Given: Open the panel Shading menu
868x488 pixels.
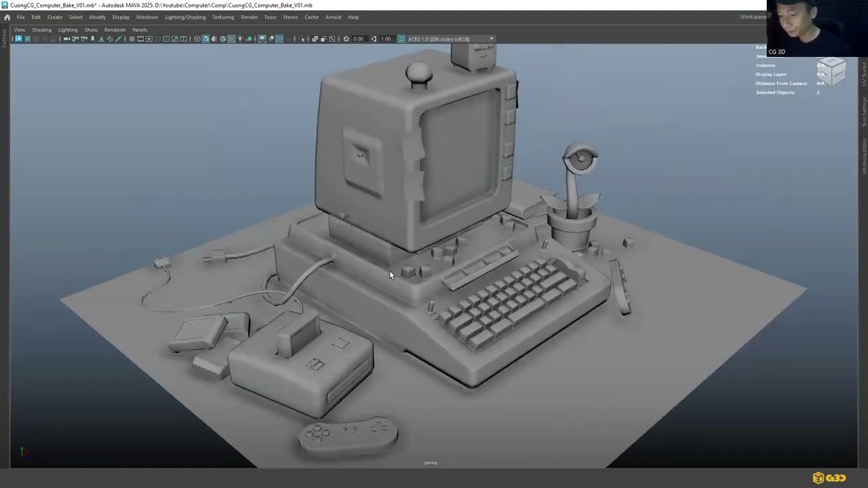Looking at the screenshot, I should pos(41,30).
